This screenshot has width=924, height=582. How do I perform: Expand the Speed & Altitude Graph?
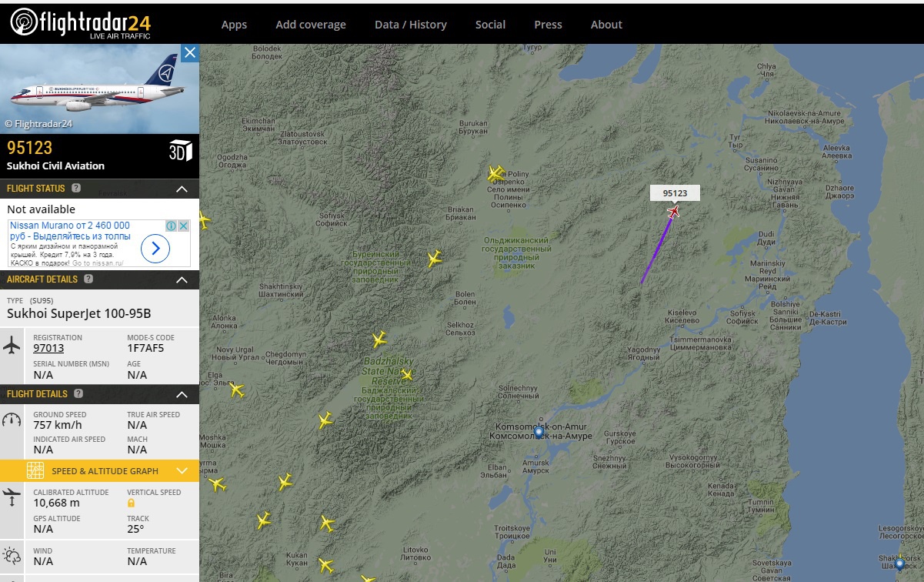tap(182, 470)
